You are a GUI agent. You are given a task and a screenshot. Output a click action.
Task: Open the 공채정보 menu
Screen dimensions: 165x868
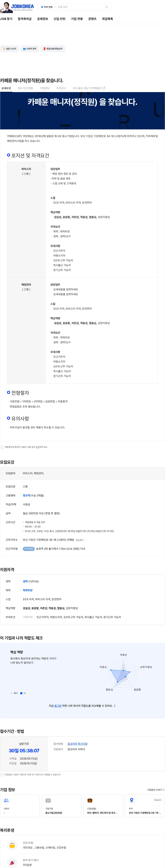pyautogui.click(x=42, y=19)
